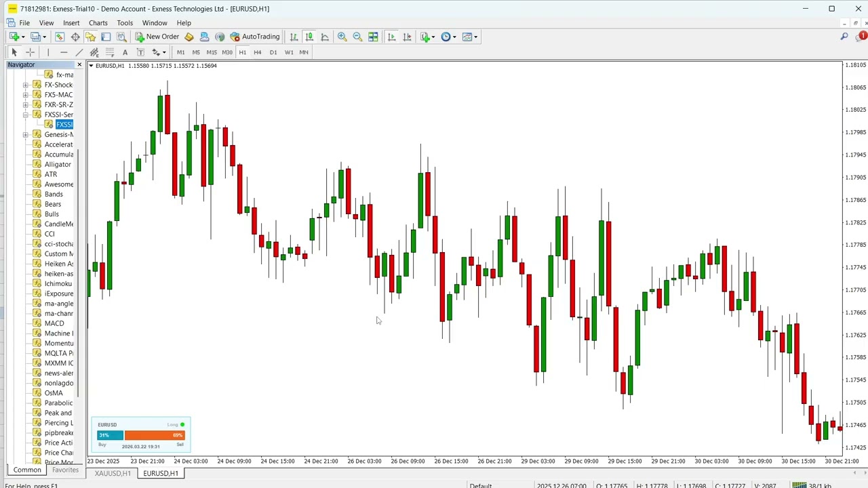Open the signals globe toolbar icon
The height and width of the screenshot is (488, 868).
(x=220, y=37)
